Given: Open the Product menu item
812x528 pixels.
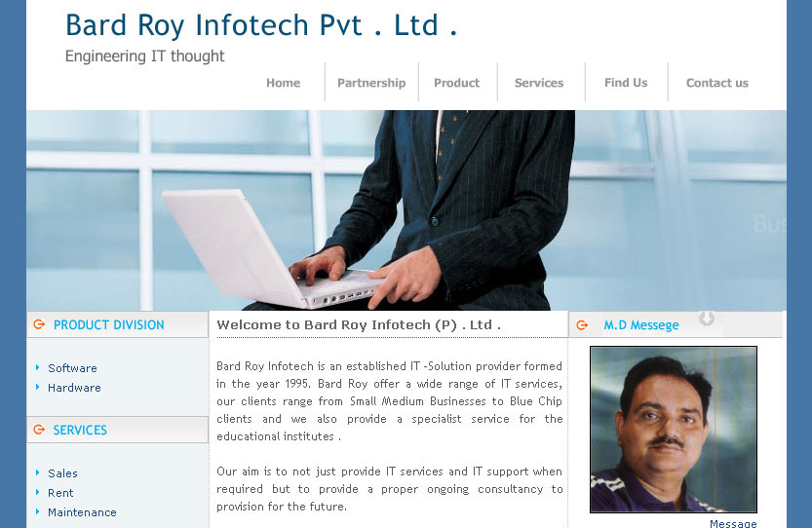Looking at the screenshot, I should coord(457,83).
